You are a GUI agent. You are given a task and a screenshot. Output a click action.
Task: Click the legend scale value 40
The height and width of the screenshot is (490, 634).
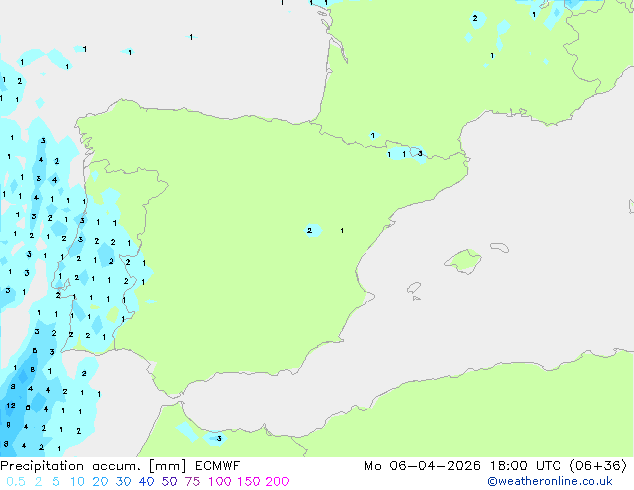tap(146, 482)
